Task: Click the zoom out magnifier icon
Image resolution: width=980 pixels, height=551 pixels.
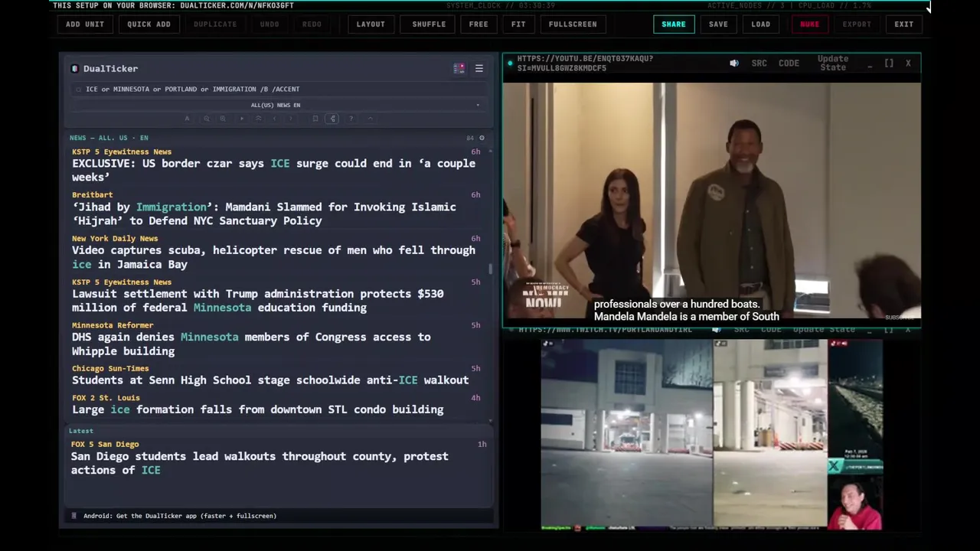Action: 206,119
